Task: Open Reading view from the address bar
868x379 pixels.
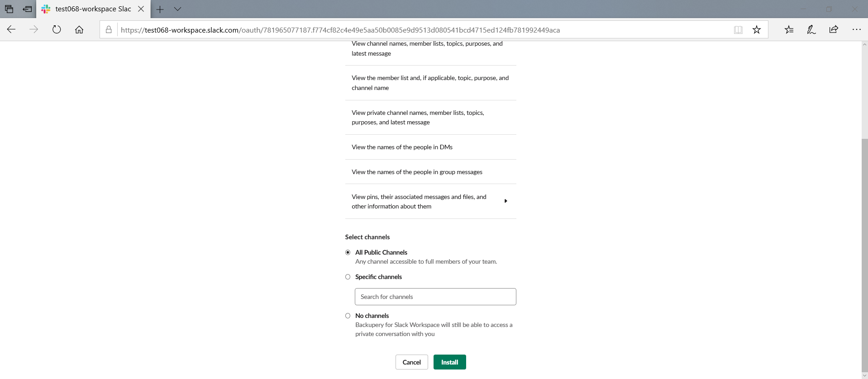Action: (x=738, y=29)
